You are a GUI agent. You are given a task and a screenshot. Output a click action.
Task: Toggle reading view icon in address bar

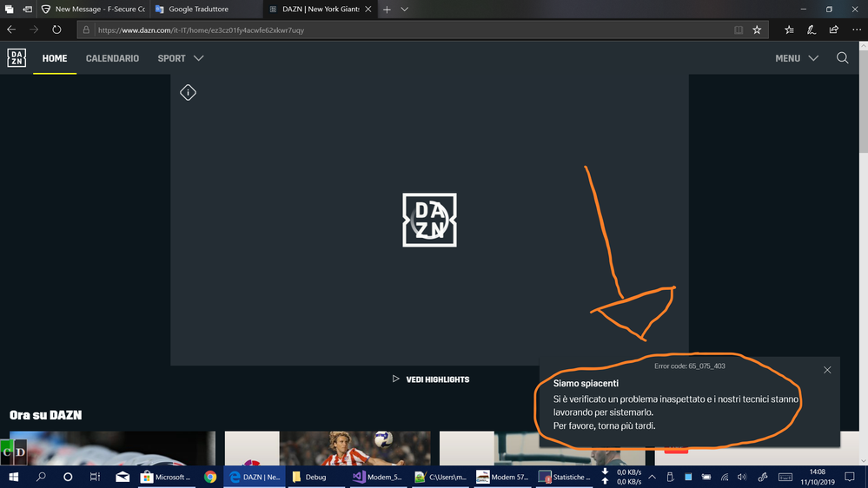point(739,30)
